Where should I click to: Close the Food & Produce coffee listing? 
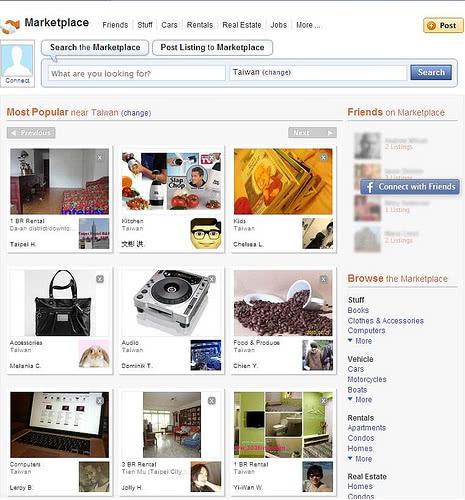(323, 279)
